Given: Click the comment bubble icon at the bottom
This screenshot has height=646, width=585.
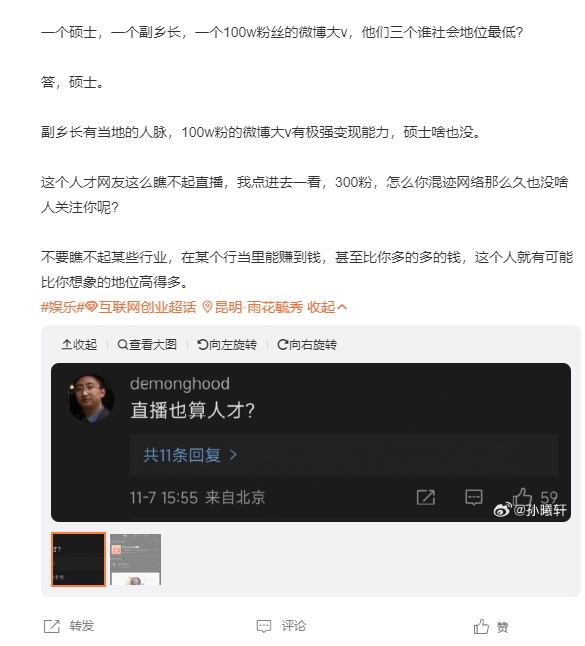Looking at the screenshot, I should [x=264, y=626].
